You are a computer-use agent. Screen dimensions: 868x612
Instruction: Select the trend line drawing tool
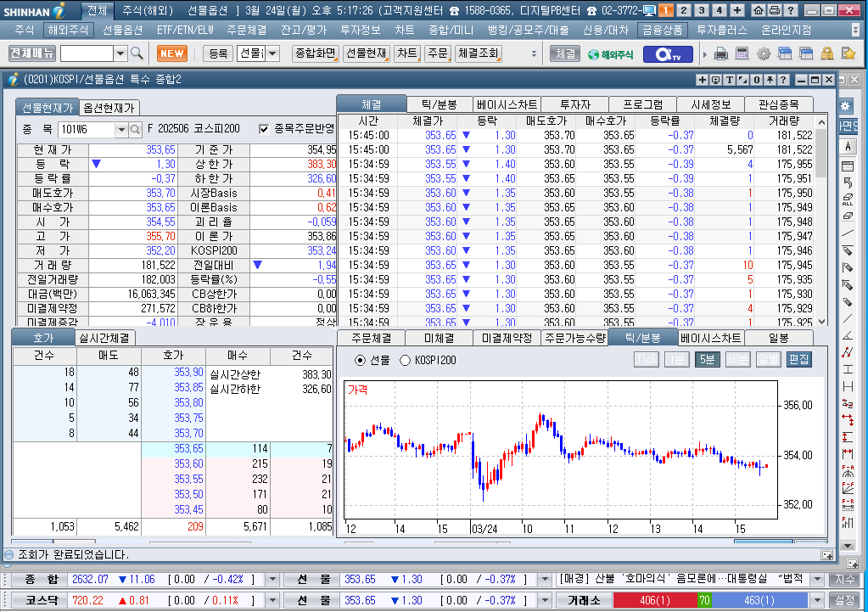pyautogui.click(x=848, y=233)
